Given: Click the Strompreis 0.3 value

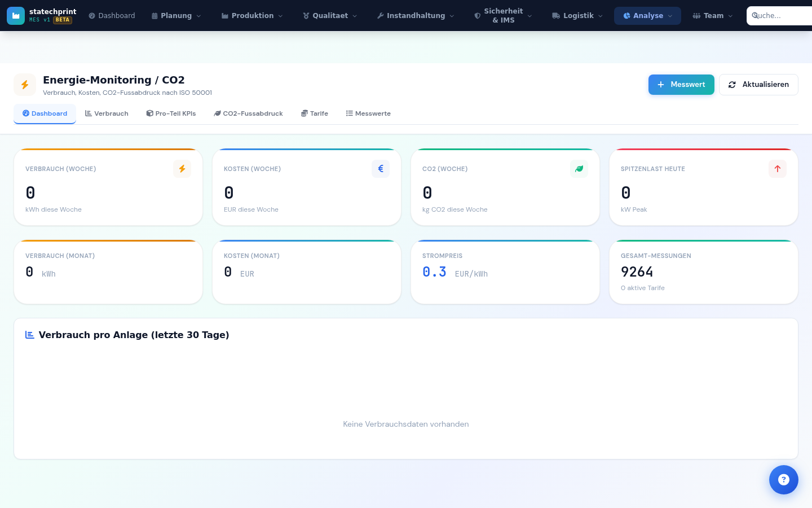Looking at the screenshot, I should [434, 272].
